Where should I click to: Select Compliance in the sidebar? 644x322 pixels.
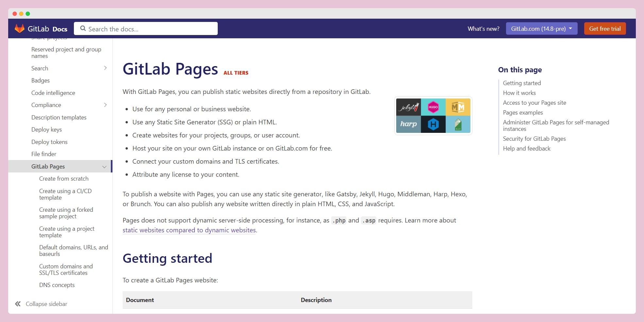[46, 105]
